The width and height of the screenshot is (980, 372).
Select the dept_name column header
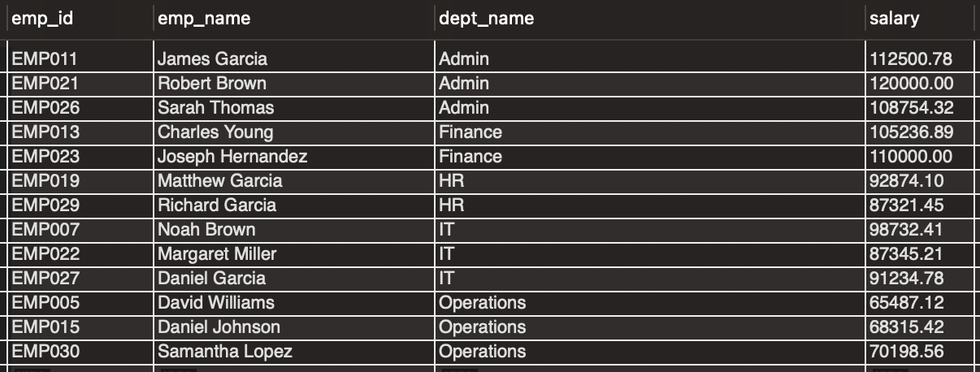point(486,19)
